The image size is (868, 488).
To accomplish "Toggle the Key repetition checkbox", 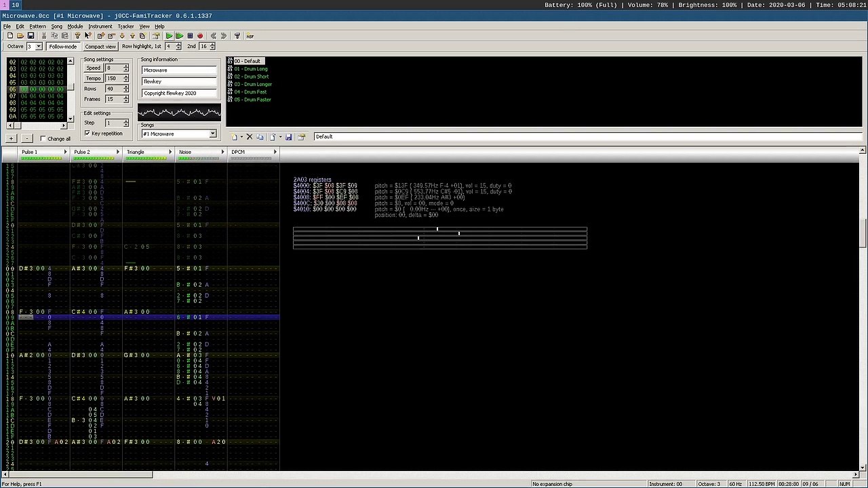I will [87, 134].
